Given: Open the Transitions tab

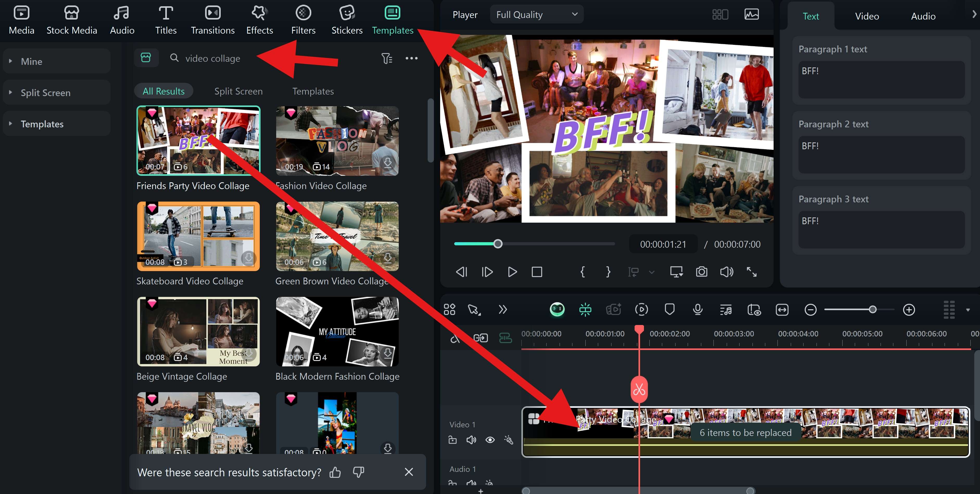Looking at the screenshot, I should [x=213, y=20].
